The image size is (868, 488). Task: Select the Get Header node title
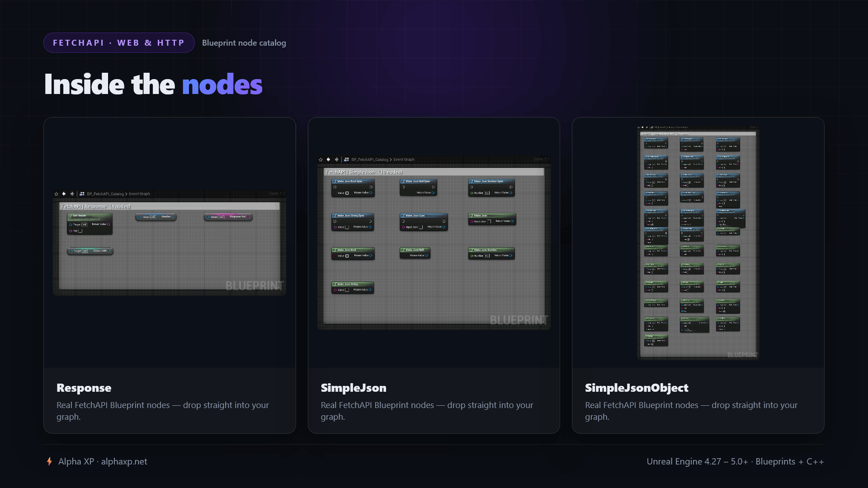(x=80, y=216)
